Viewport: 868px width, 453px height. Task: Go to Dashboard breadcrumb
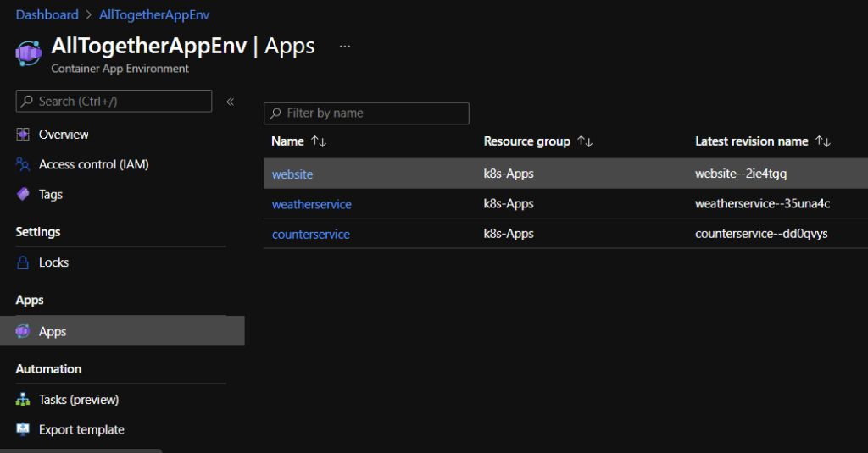tap(47, 15)
